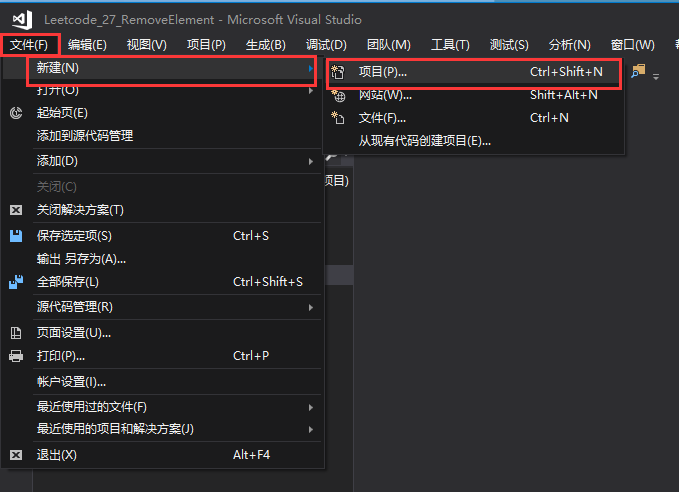
Task: Click the new project icon beside 项目(P)...
Action: (x=338, y=72)
